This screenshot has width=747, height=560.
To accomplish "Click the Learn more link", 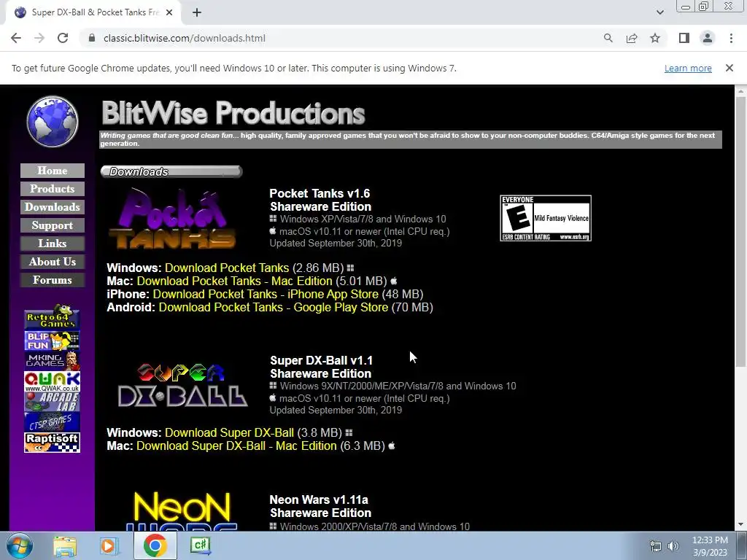I will coord(688,68).
